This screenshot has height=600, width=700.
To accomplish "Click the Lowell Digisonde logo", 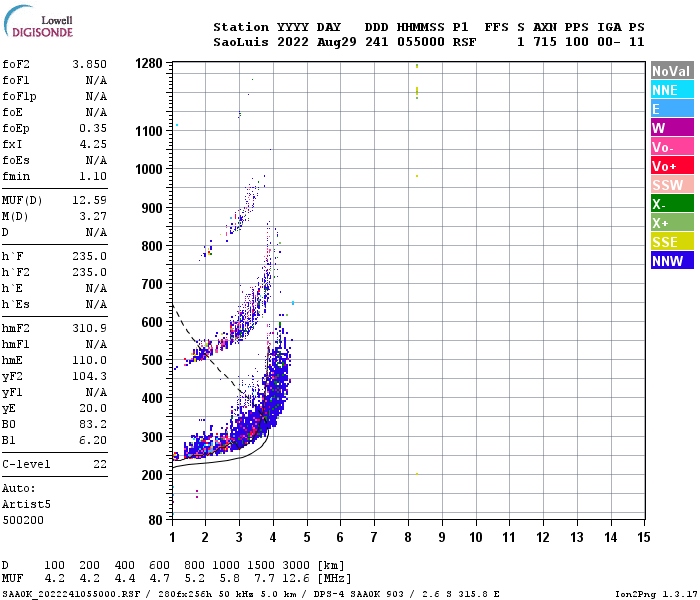I will point(38,22).
